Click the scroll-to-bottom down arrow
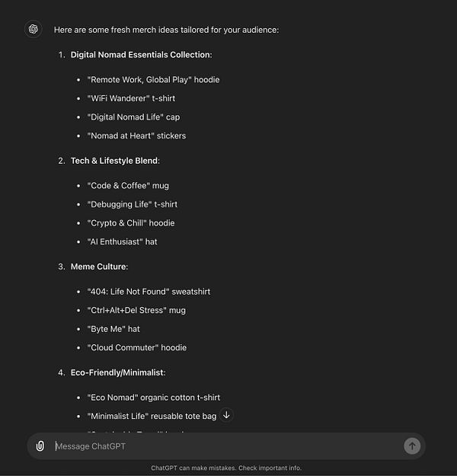 [226, 415]
